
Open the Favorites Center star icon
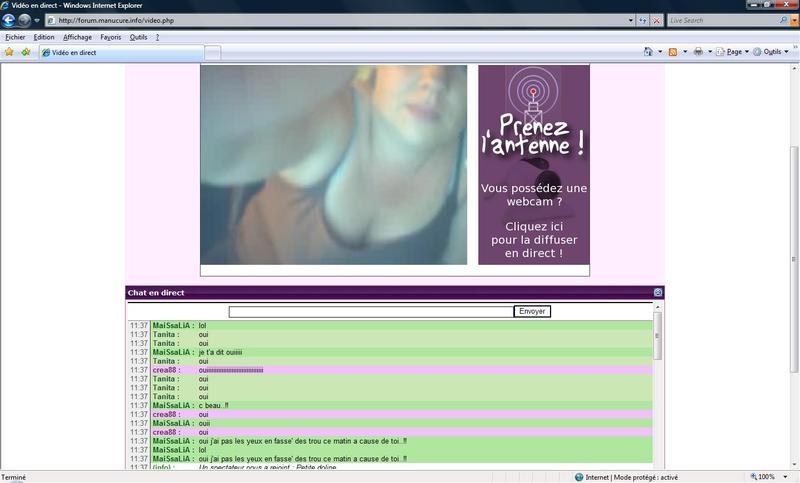pyautogui.click(x=9, y=52)
